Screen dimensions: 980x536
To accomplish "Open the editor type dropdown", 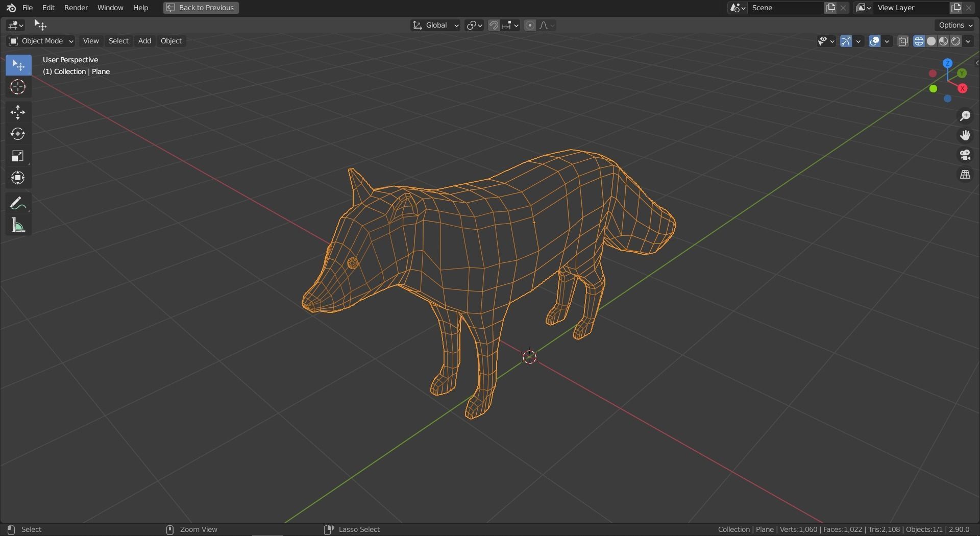I will tap(15, 25).
